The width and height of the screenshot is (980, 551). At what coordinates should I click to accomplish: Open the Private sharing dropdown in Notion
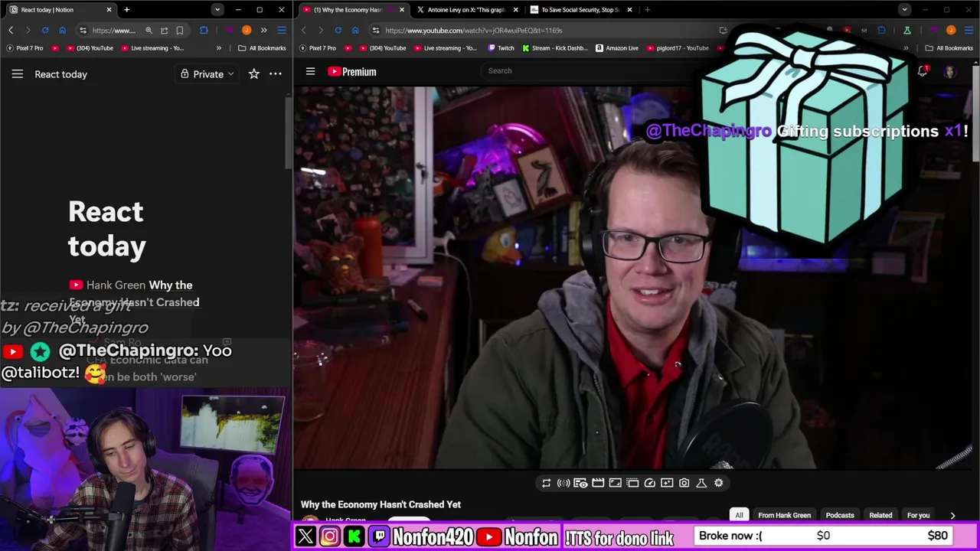click(207, 74)
